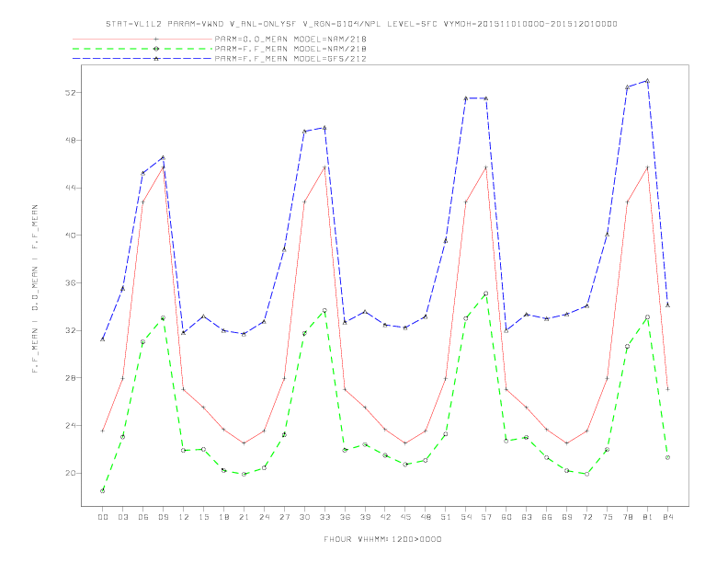The height and width of the screenshot is (563, 728).
Task: Click the x-axis forecast hour label 03
Action: coord(122,517)
